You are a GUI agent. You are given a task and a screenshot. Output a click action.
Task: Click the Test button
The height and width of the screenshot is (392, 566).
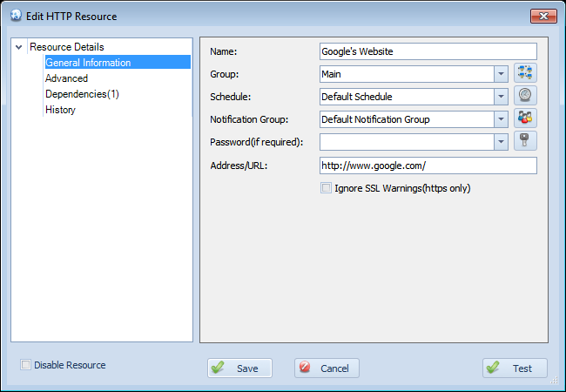click(x=515, y=368)
